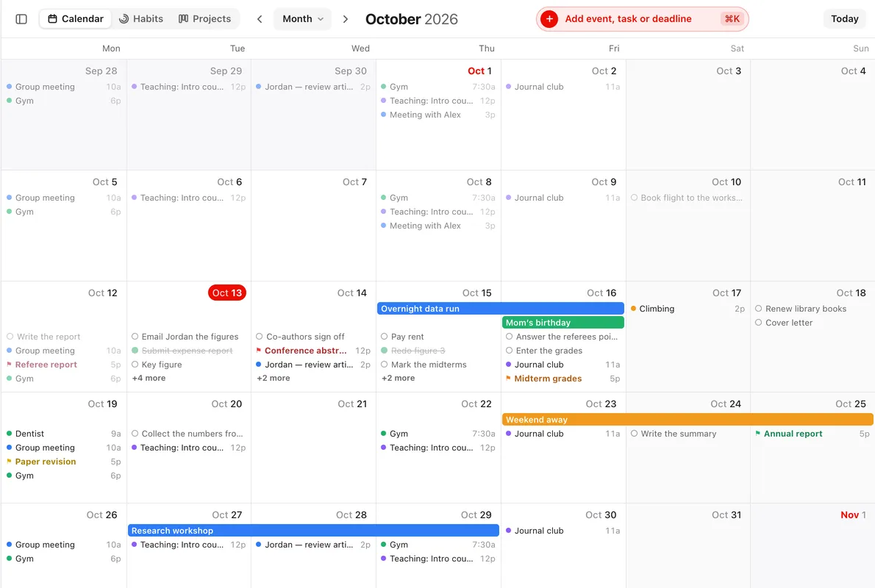Open Jordan review article on Oct 28

[x=313, y=545]
